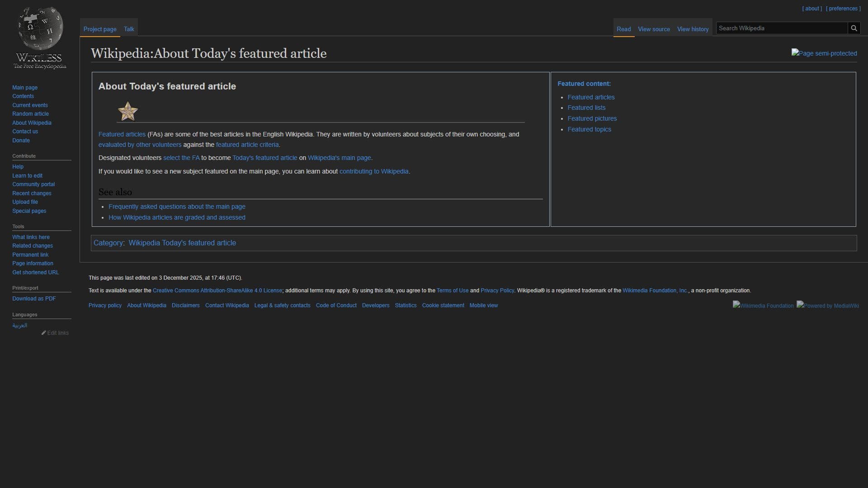Open Featured topics link
The width and height of the screenshot is (868, 488).
(589, 129)
